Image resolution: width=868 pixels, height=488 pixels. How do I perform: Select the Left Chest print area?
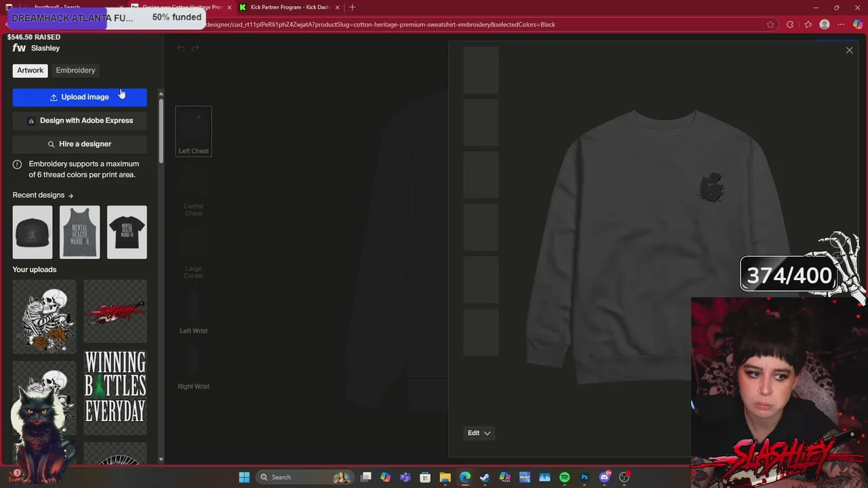point(193,131)
